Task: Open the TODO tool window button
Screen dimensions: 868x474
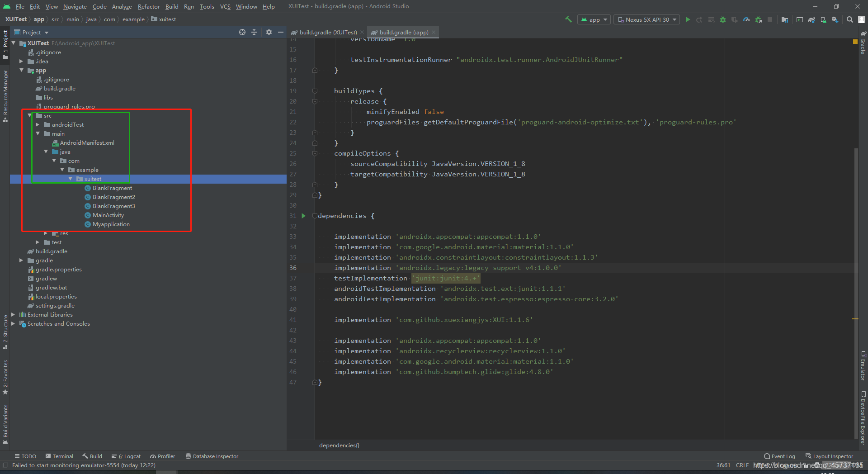Action: 25,456
